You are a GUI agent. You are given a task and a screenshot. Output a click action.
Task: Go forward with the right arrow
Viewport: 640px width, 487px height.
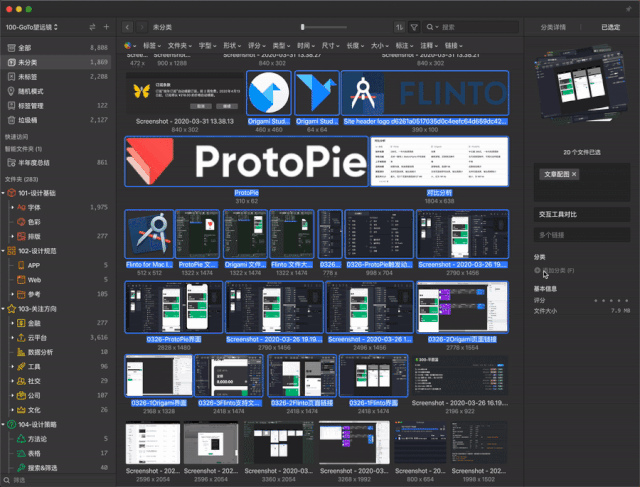(x=142, y=27)
